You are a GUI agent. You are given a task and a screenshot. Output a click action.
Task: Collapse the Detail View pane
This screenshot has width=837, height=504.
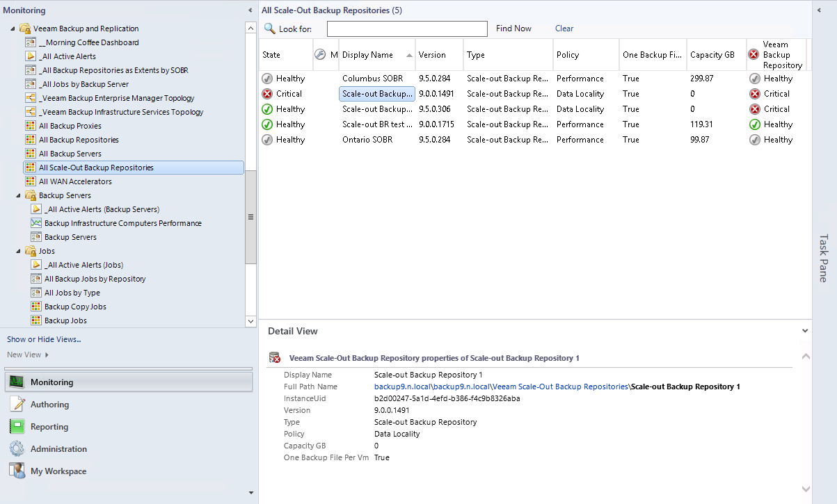coord(805,332)
